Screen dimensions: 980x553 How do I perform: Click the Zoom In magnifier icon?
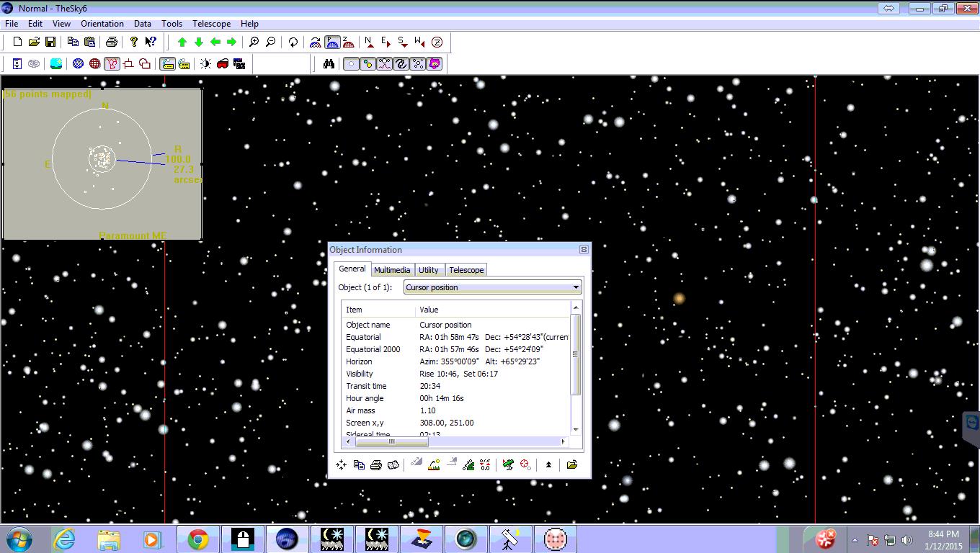coord(254,42)
